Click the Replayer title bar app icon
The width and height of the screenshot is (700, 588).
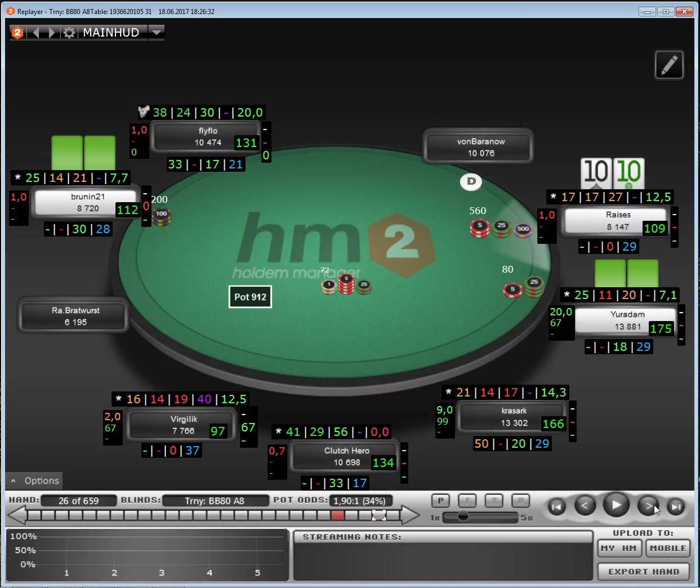(x=10, y=11)
